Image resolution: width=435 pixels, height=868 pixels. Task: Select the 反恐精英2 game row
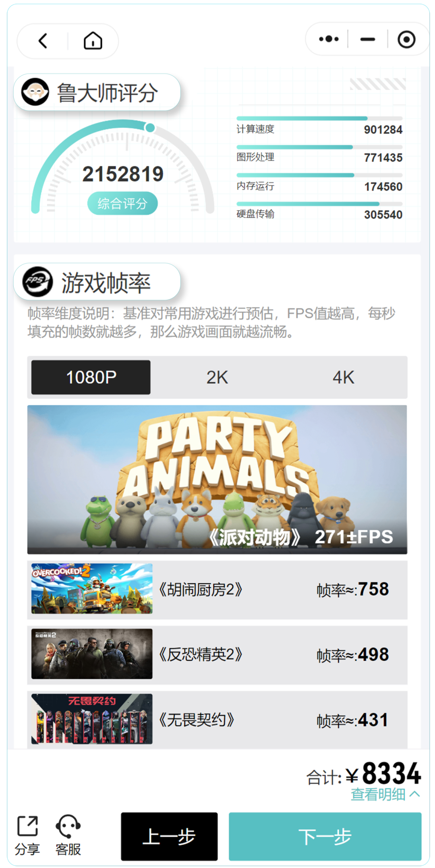click(217, 655)
